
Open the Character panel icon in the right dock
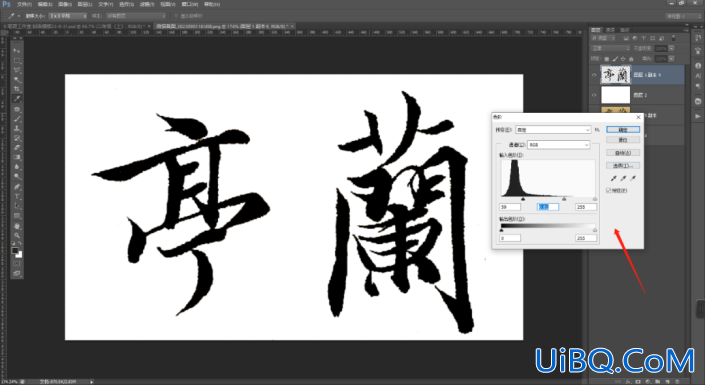698,76
